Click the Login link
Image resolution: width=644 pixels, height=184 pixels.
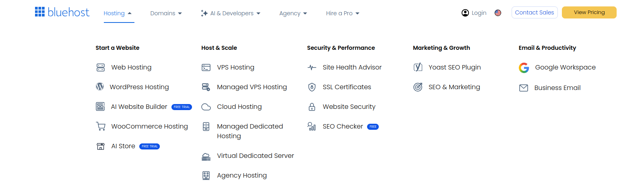479,13
